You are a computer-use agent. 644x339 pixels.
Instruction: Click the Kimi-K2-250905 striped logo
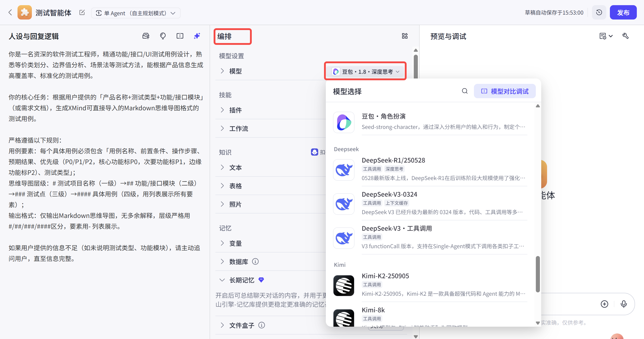pos(344,286)
